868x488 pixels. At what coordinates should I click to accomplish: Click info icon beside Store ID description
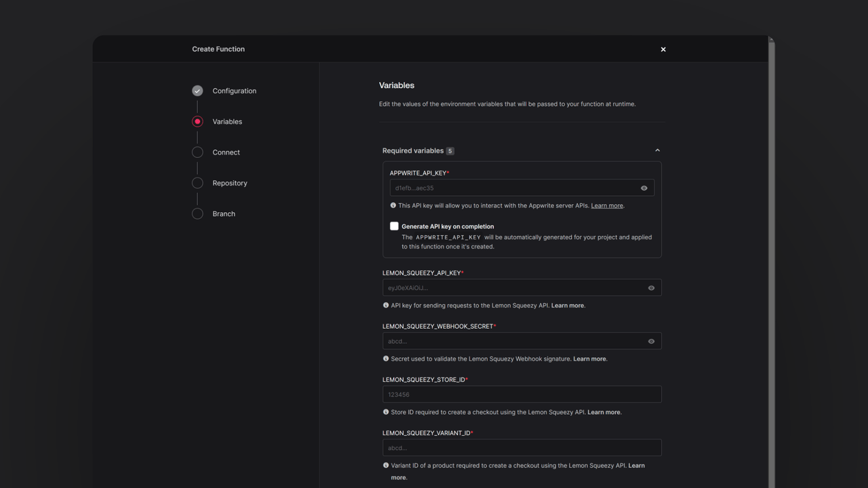386,412
